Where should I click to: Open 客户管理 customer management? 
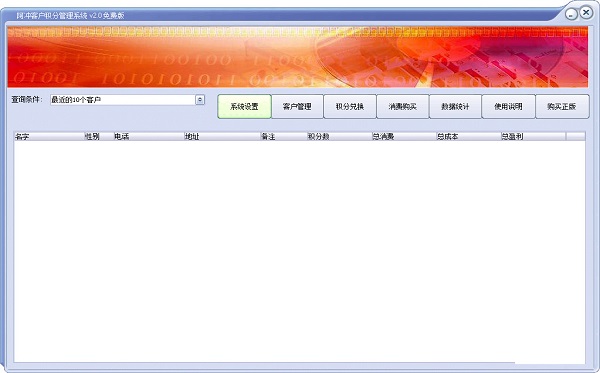click(x=297, y=107)
